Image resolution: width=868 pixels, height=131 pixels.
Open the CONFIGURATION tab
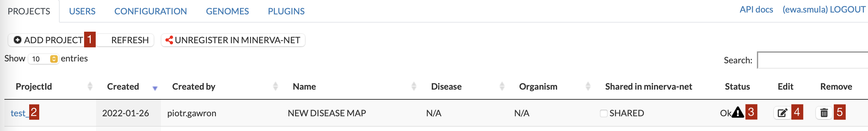[150, 12]
